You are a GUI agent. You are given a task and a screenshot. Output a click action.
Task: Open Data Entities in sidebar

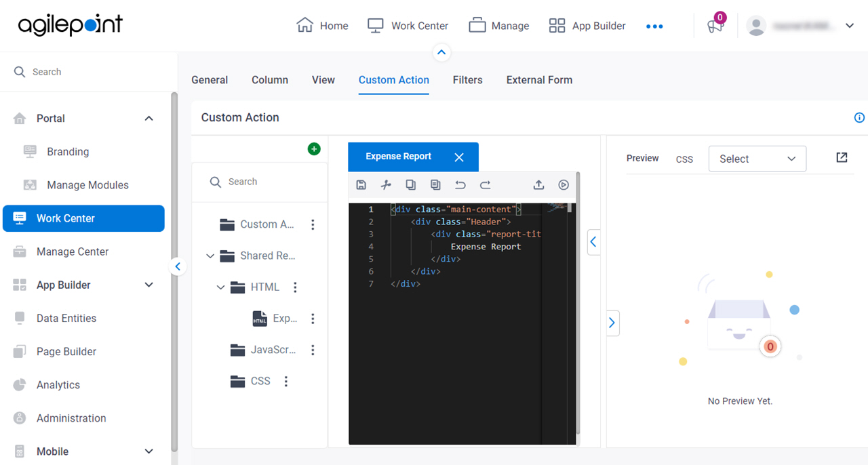66,318
